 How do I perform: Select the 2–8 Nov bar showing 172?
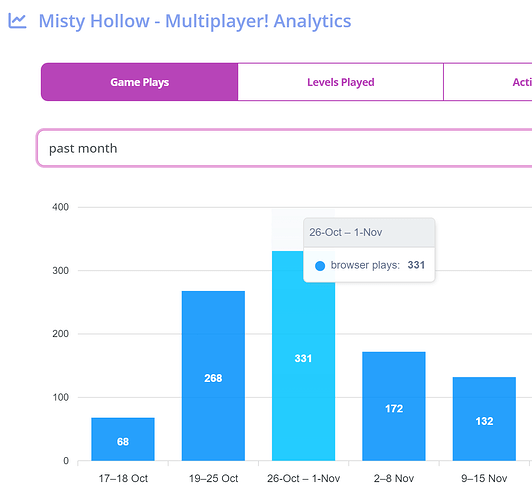point(394,406)
